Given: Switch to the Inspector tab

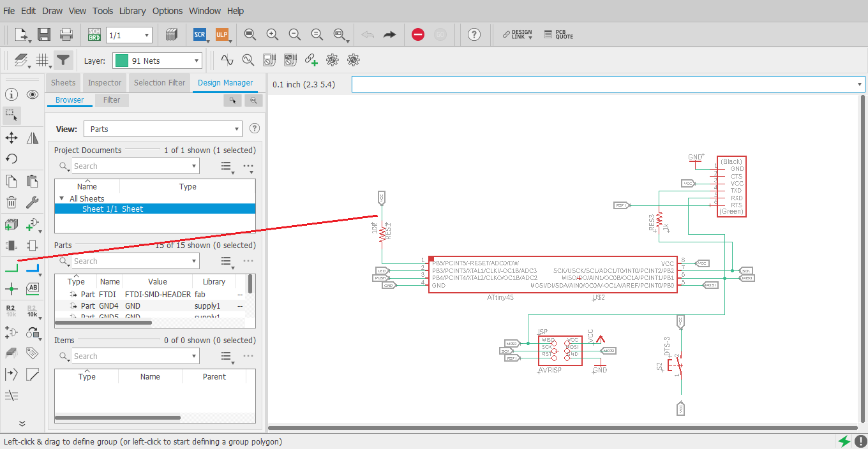Looking at the screenshot, I should pyautogui.click(x=105, y=83).
